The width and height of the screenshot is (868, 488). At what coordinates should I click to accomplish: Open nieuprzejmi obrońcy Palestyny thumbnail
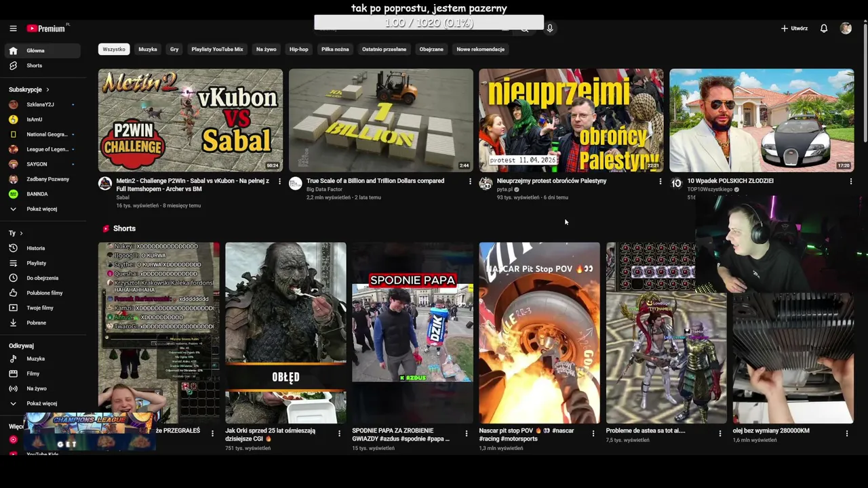[572, 120]
